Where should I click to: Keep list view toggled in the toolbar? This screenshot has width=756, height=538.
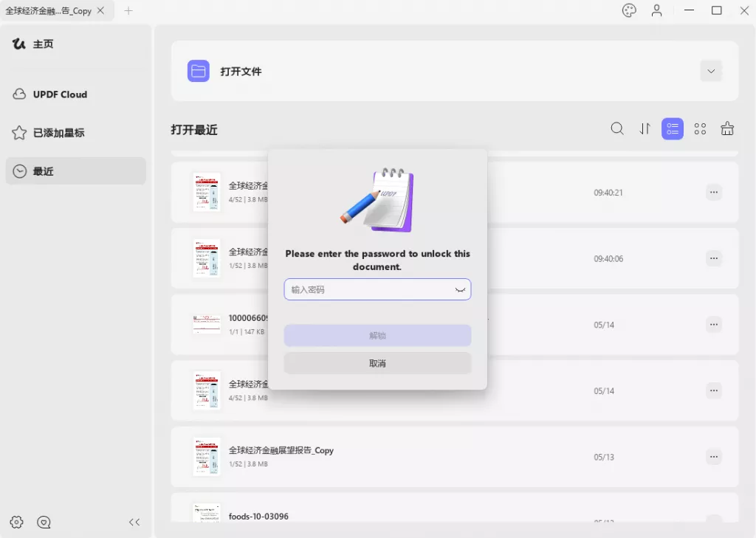673,128
